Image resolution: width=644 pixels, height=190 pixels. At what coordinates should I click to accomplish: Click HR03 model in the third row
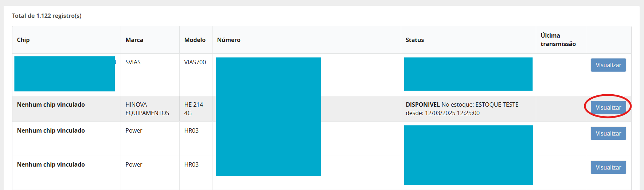[191, 130]
